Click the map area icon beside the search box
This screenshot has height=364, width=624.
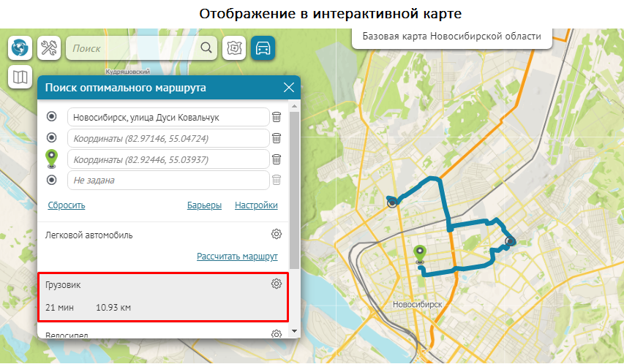click(234, 48)
